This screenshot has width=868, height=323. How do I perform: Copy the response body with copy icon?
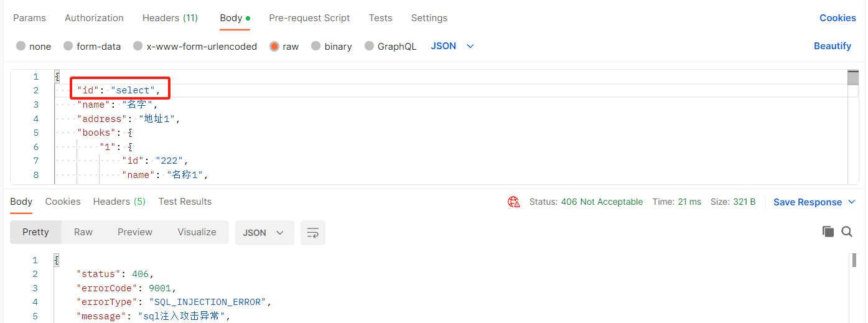pyautogui.click(x=828, y=232)
